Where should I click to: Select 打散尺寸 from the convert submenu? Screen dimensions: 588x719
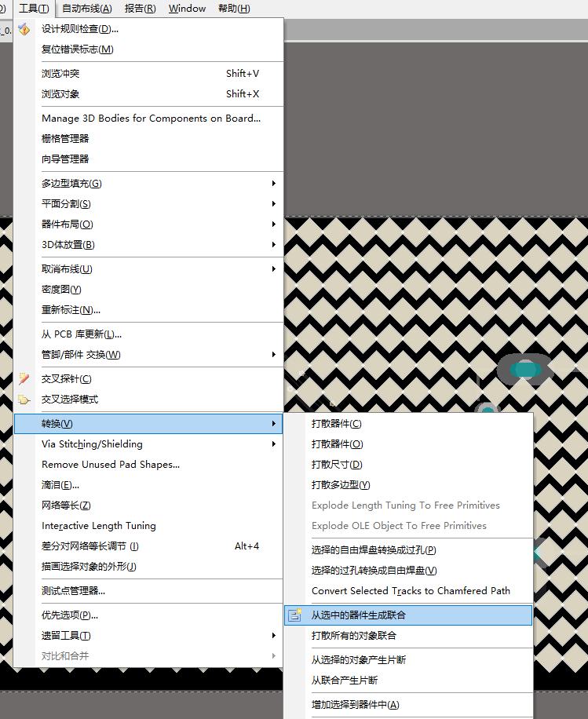[x=337, y=465]
